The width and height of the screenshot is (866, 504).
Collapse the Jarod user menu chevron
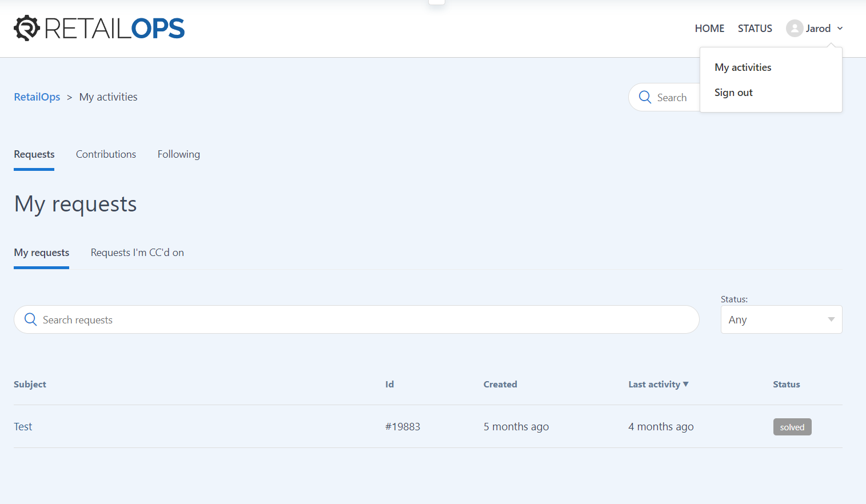tap(840, 29)
